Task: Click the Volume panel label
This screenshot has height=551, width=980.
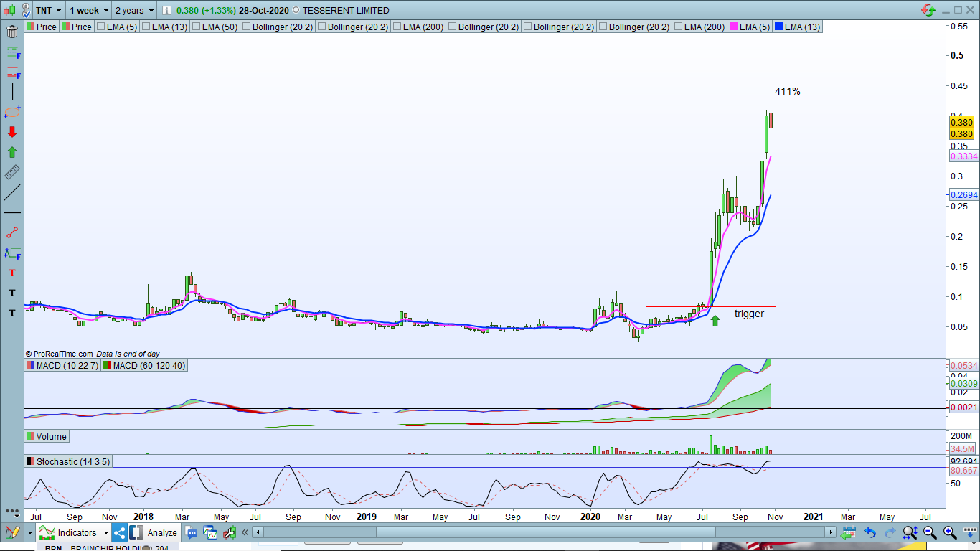Action: [x=47, y=436]
